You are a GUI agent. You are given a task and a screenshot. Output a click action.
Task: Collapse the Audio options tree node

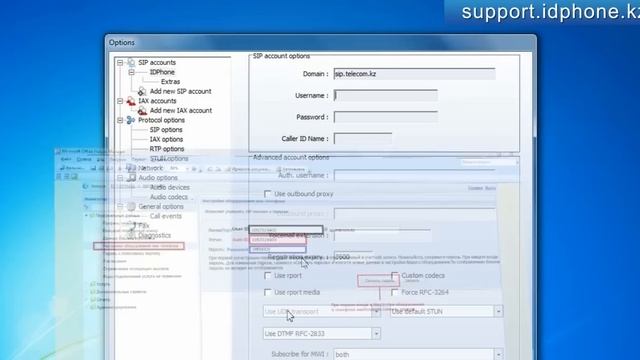[x=120, y=178]
